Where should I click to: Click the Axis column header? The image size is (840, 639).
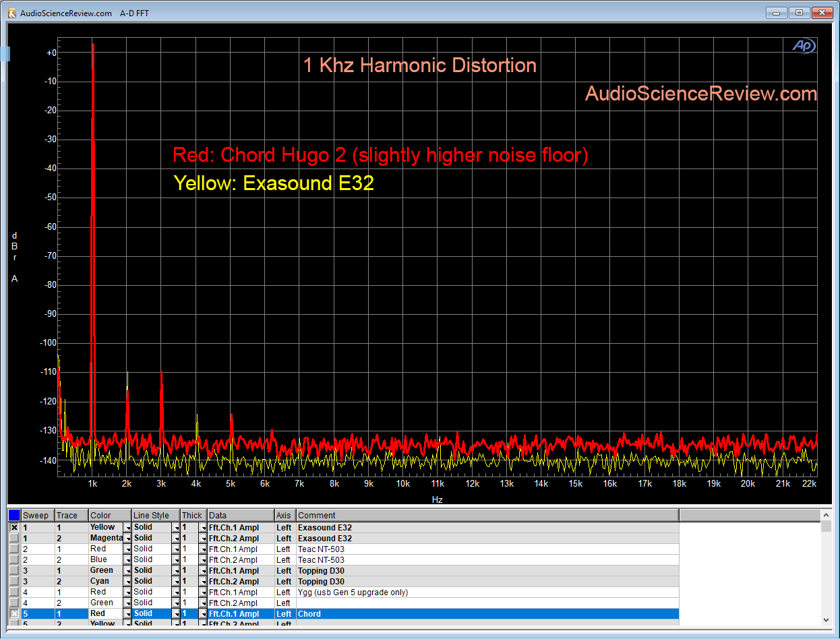(x=285, y=516)
